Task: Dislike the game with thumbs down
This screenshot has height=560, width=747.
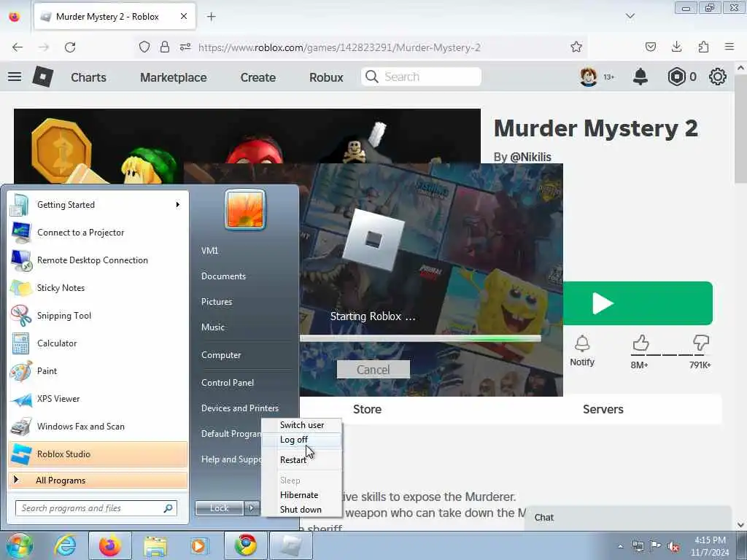Action: click(701, 343)
